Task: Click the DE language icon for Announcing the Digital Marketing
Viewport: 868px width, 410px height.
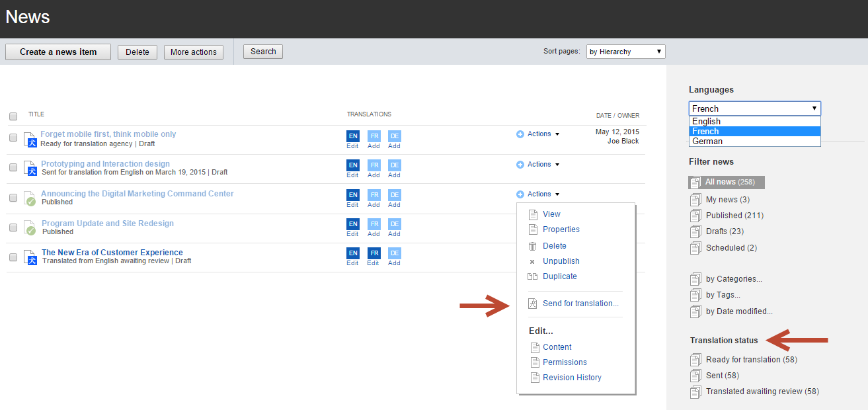Action: pyautogui.click(x=394, y=195)
